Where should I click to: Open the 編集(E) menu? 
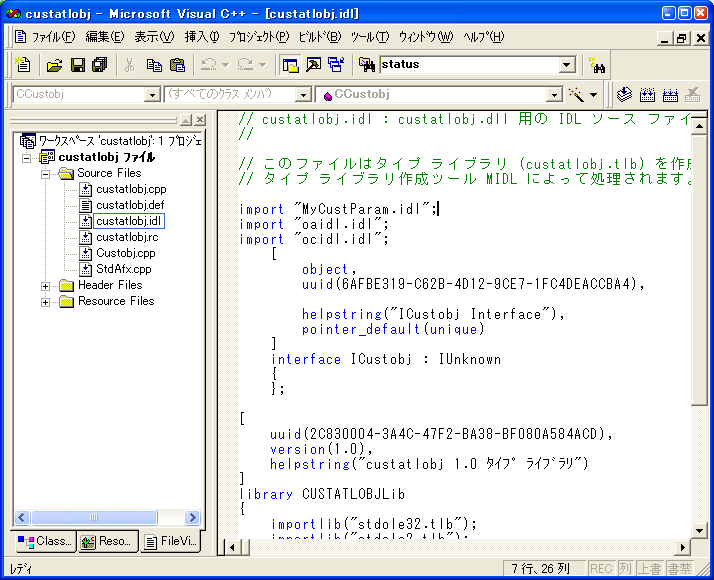point(105,37)
